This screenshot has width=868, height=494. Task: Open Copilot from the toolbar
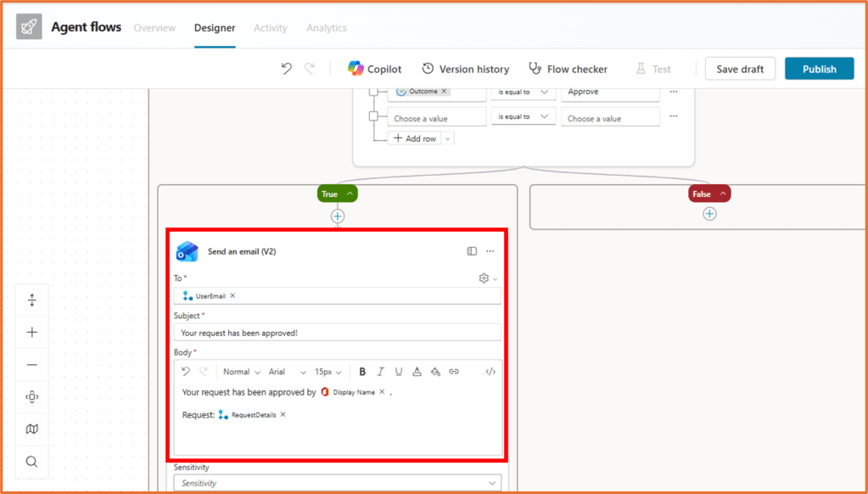374,69
